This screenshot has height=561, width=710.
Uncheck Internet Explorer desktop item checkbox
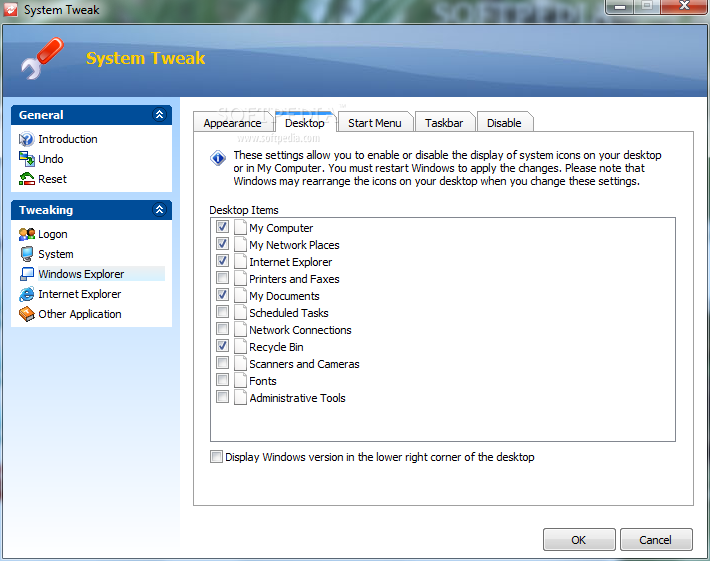222,260
